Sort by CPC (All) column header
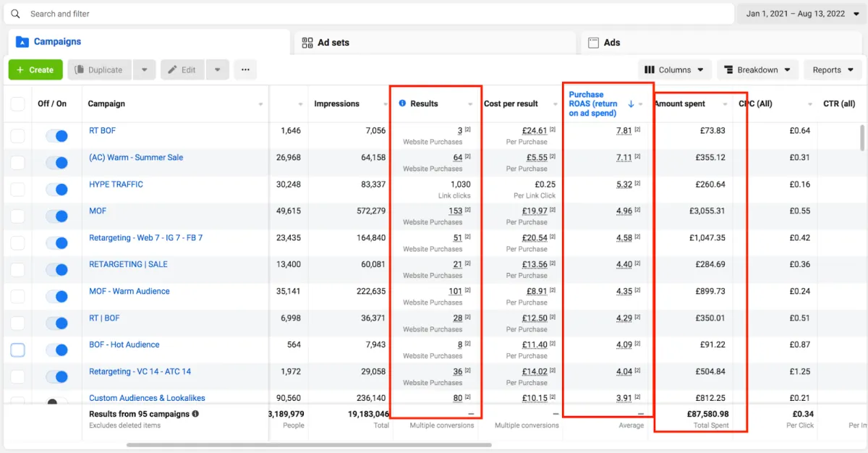The height and width of the screenshot is (453, 868). pos(755,103)
